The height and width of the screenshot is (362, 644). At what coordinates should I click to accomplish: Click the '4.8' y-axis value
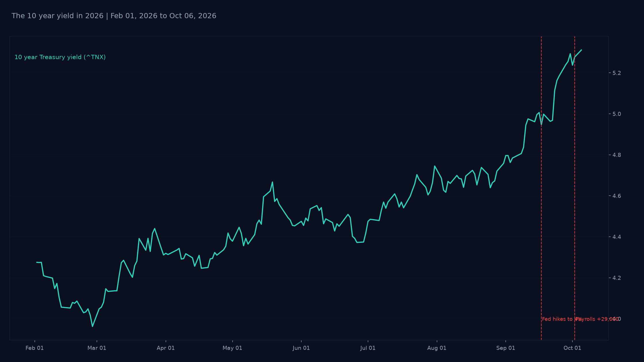617,155
